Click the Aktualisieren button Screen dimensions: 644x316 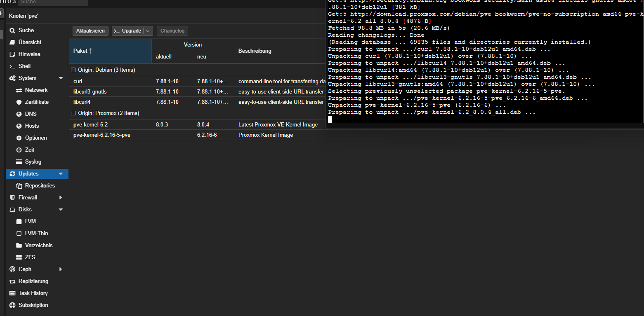coord(91,31)
